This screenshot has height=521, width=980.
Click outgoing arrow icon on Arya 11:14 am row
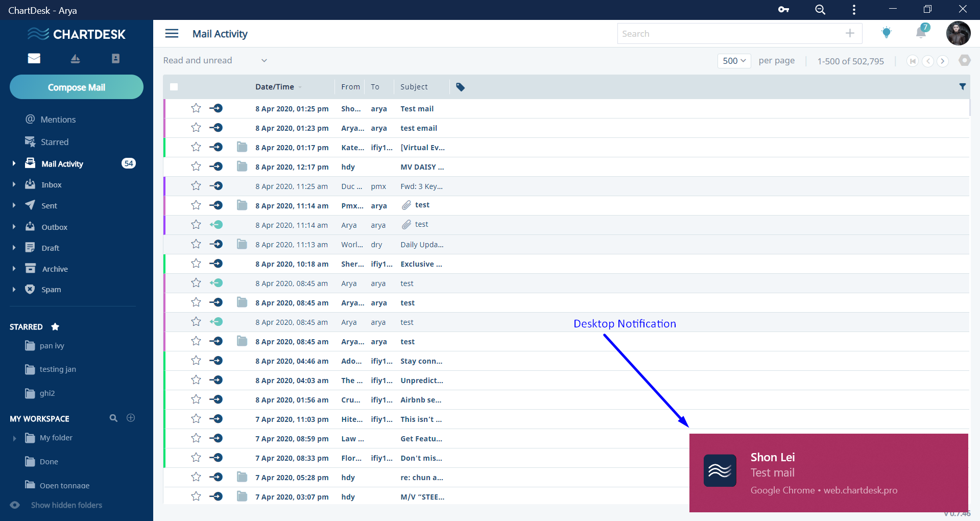tap(216, 225)
